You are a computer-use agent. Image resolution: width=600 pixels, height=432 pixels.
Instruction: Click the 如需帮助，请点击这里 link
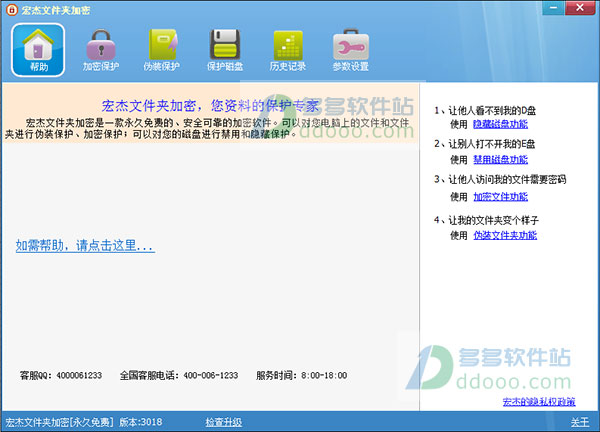[85, 245]
